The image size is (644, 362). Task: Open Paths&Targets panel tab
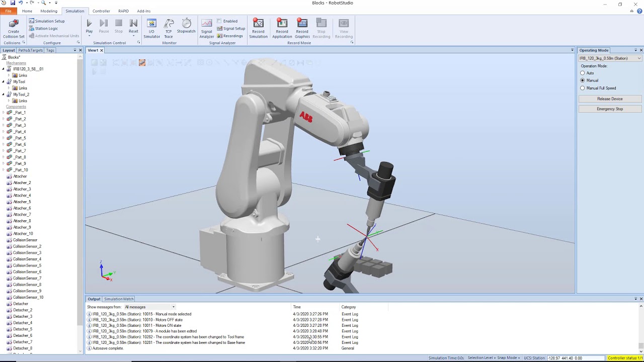[x=30, y=50]
